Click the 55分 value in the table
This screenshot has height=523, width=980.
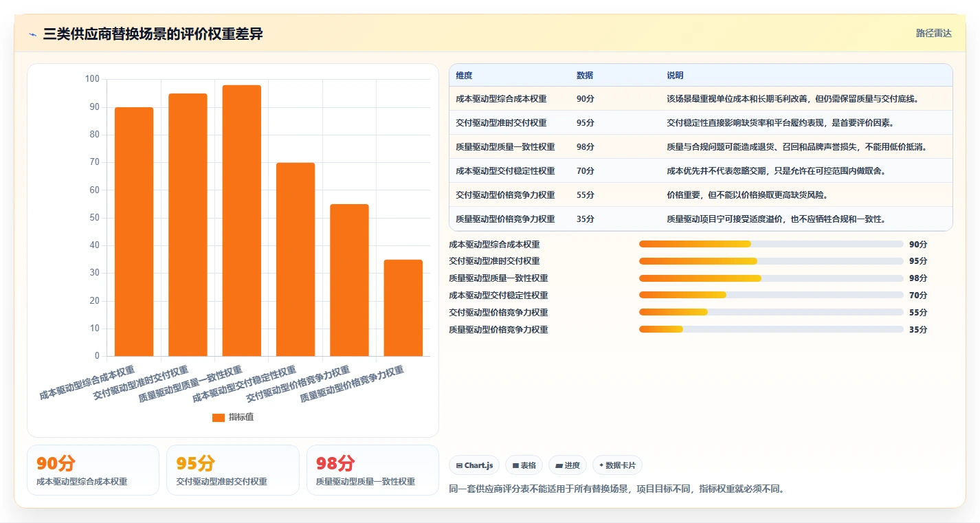coord(586,195)
